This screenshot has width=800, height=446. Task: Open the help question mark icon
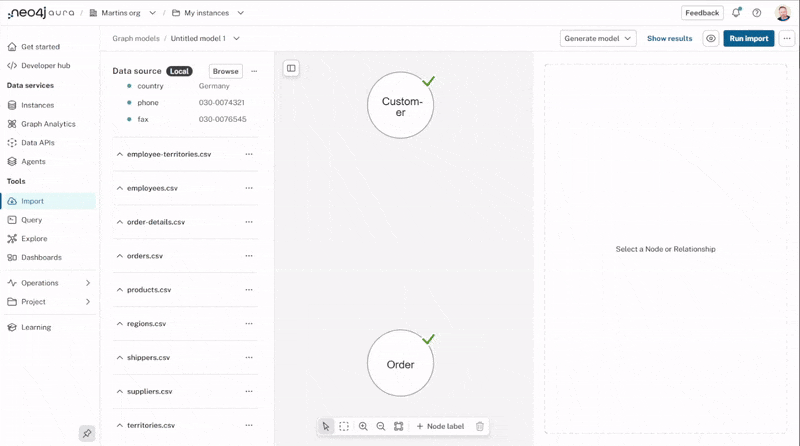(757, 13)
